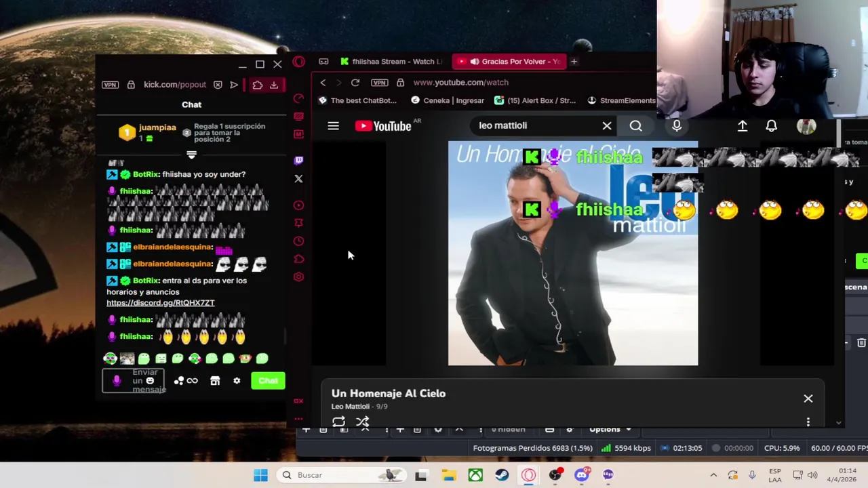
Task: Open YouTube account avatar menu
Action: click(806, 126)
